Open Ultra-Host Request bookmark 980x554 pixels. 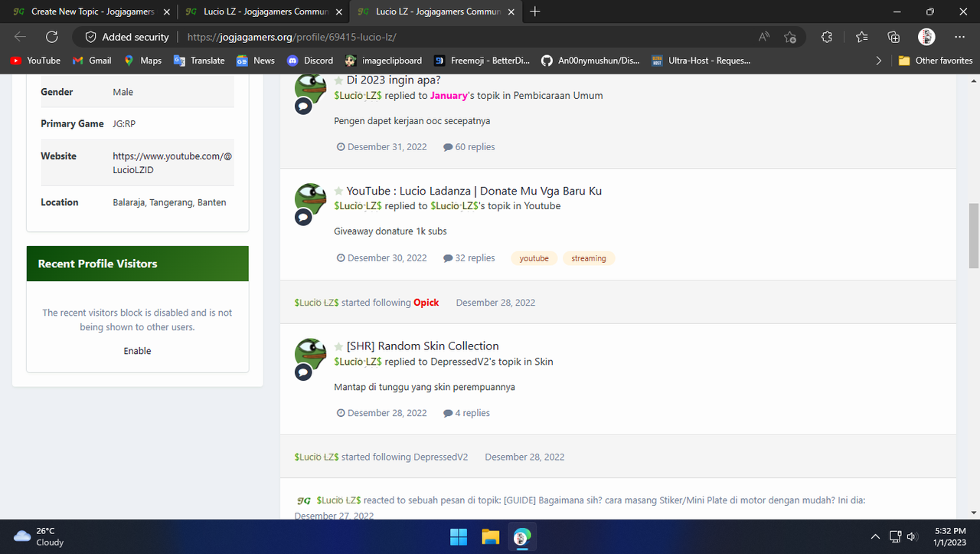701,61
